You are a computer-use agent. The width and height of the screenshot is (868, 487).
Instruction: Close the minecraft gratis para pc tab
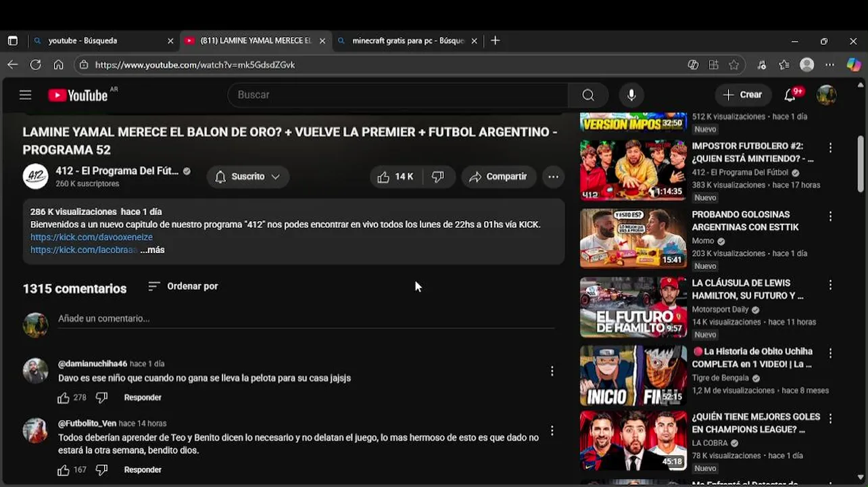(x=474, y=41)
